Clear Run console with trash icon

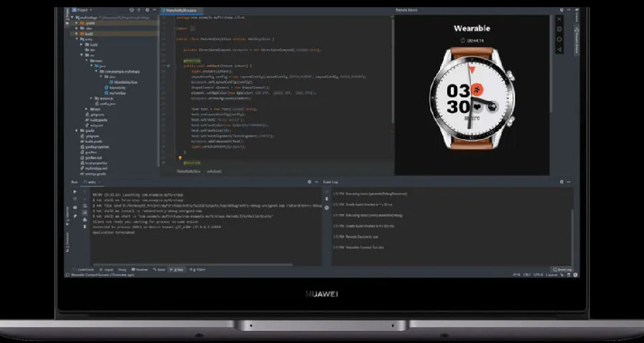click(84, 227)
